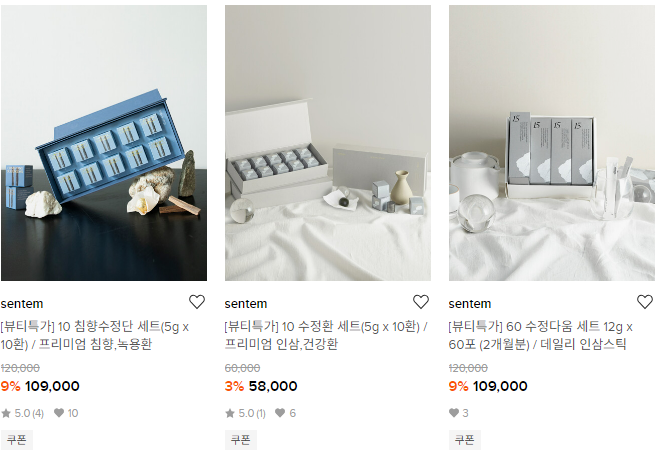This screenshot has width=656, height=471.
Task: Click the likes heart icon showing 6
Action: tap(280, 413)
